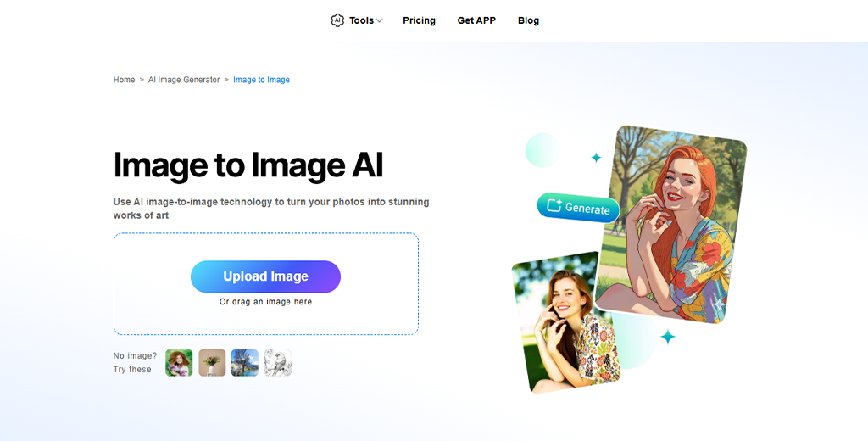Open AI Image Generator breadcrumb link
868x441 pixels.
(x=184, y=80)
